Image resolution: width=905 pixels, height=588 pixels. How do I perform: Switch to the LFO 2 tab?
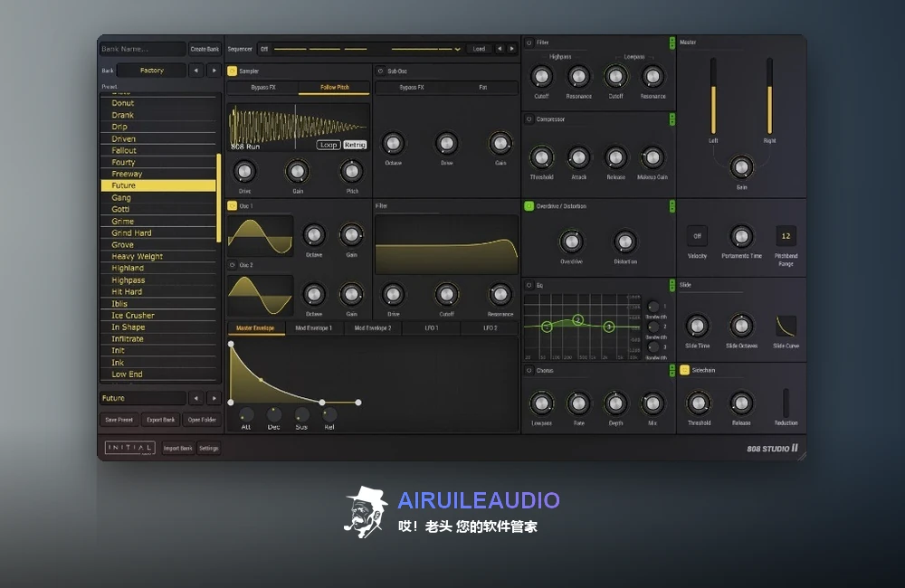[490, 328]
